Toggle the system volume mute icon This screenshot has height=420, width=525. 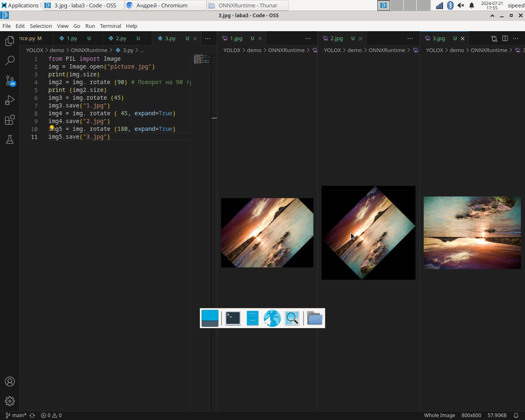tap(461, 5)
